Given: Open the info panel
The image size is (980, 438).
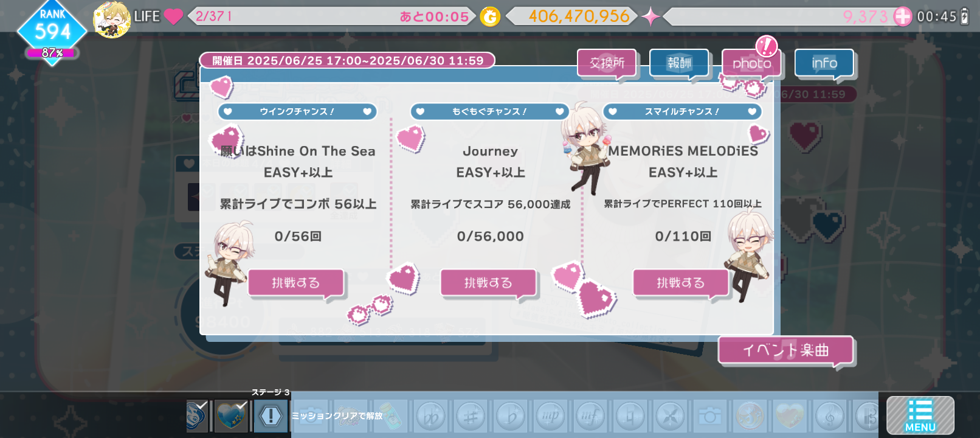Looking at the screenshot, I should (824, 63).
